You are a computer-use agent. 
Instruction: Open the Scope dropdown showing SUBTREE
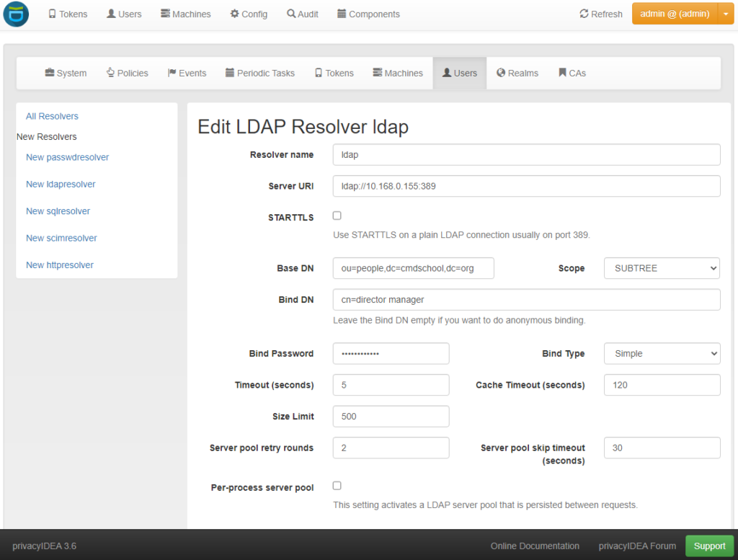click(661, 268)
